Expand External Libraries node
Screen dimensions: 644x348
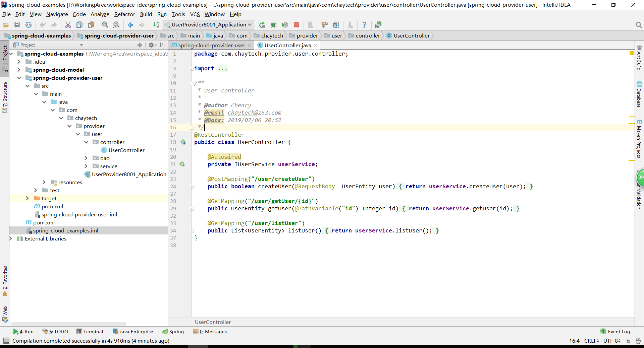[x=10, y=238]
